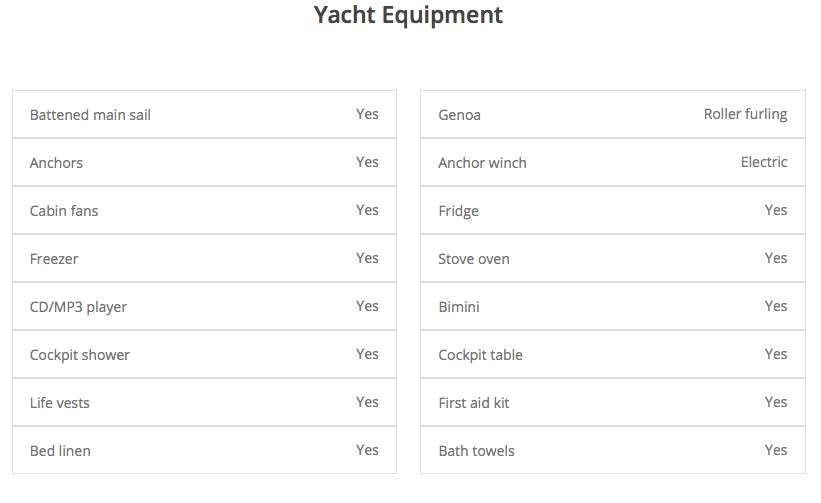Select the Roller furling value
The width and height of the screenshot is (821, 503).
click(745, 114)
